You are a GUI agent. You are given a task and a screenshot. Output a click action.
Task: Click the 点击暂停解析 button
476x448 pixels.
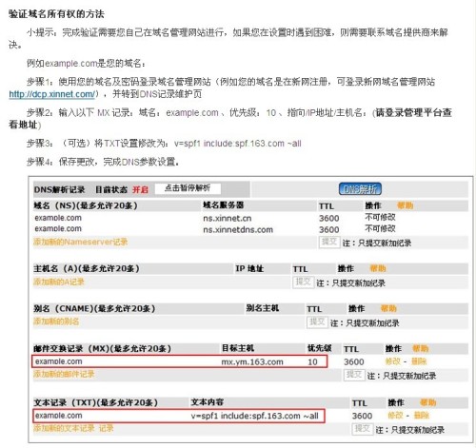pyautogui.click(x=188, y=188)
